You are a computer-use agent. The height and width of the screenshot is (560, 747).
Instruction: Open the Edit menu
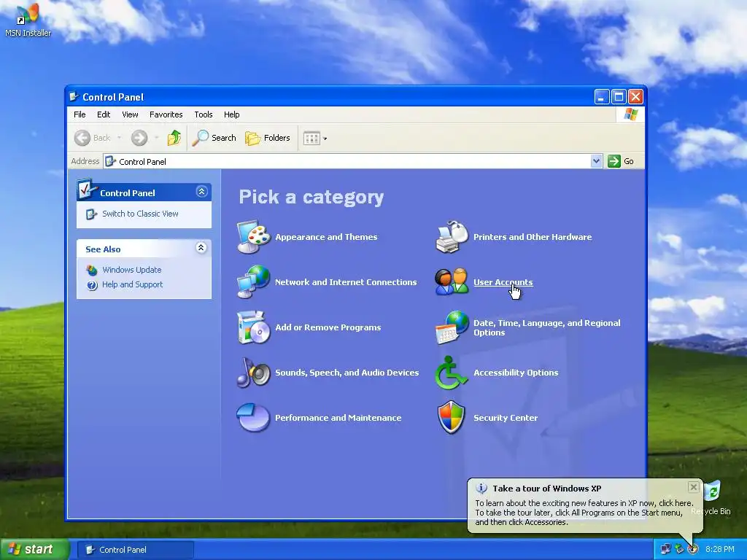tap(104, 114)
